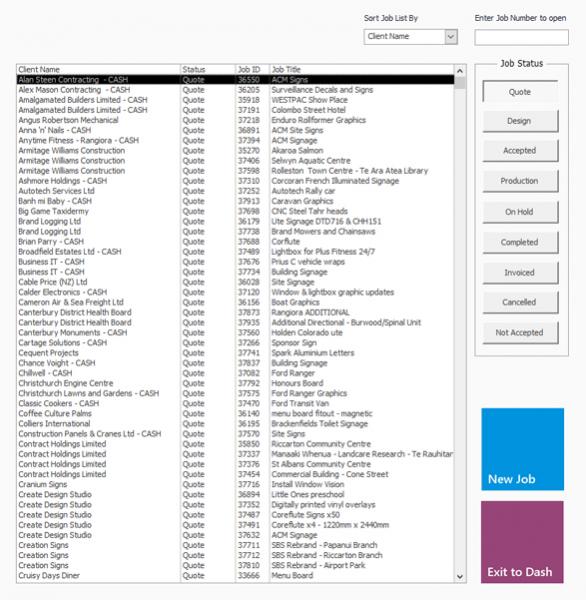586x600 pixels.
Task: Select the Cable Price (NZ) Ltd row
Action: pyautogui.click(x=235, y=282)
